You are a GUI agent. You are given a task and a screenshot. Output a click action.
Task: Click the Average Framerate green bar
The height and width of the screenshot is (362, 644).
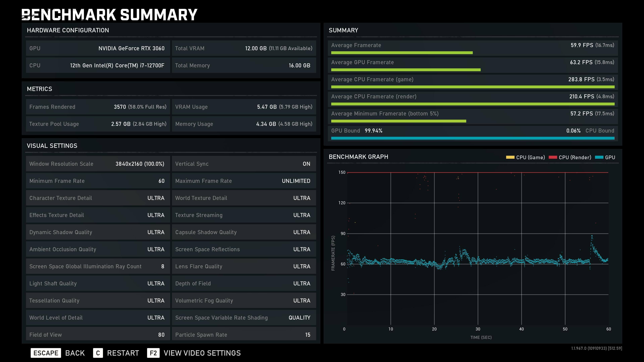(x=402, y=53)
